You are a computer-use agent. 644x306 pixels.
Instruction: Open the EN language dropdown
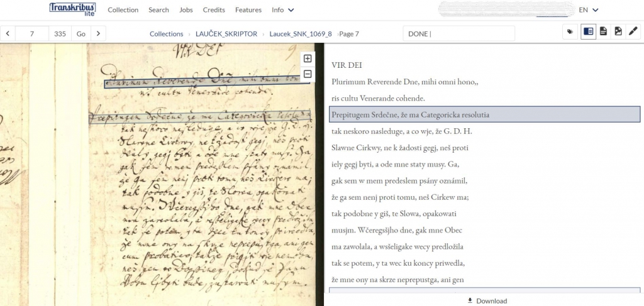[x=589, y=10]
